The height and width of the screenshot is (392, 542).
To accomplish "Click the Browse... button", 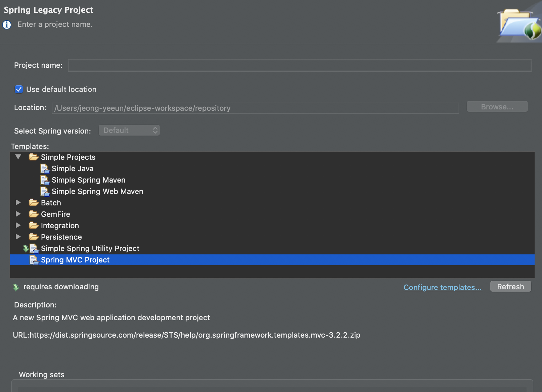I will (497, 107).
